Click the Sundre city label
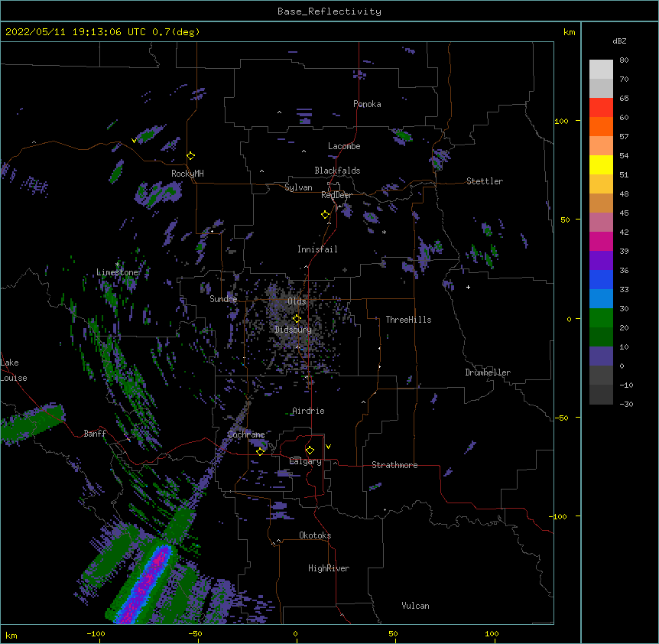 pos(223,299)
